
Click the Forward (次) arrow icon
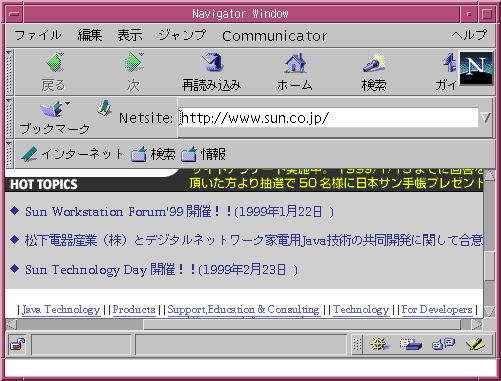pos(134,62)
